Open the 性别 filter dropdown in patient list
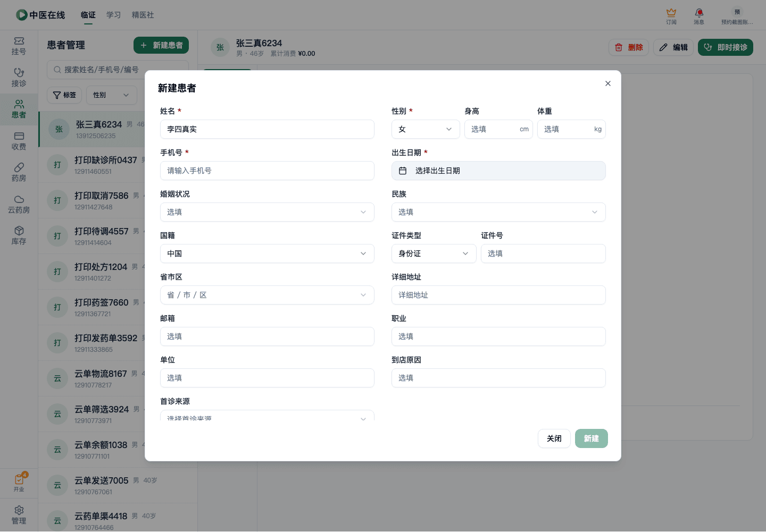Image resolution: width=766 pixels, height=532 pixels. click(x=112, y=95)
